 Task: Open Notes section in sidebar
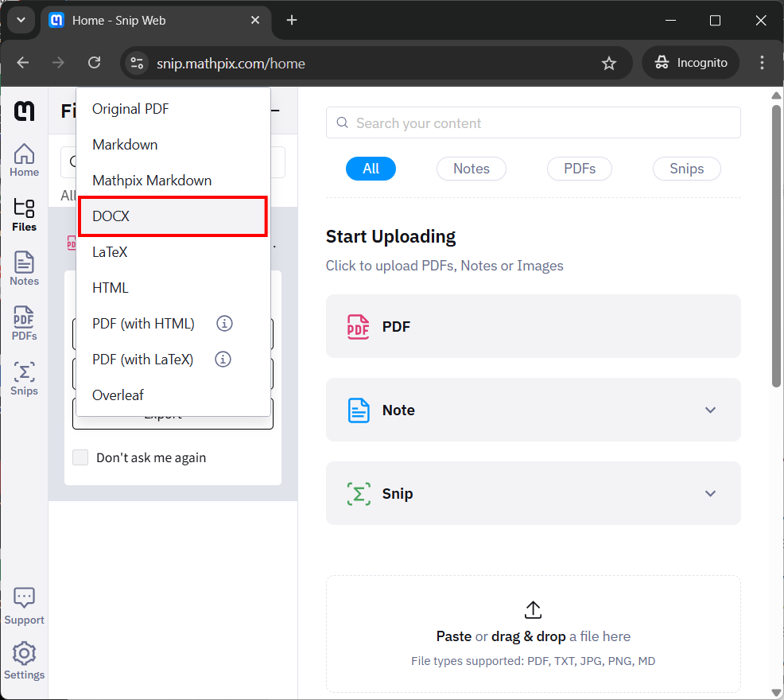tap(24, 269)
